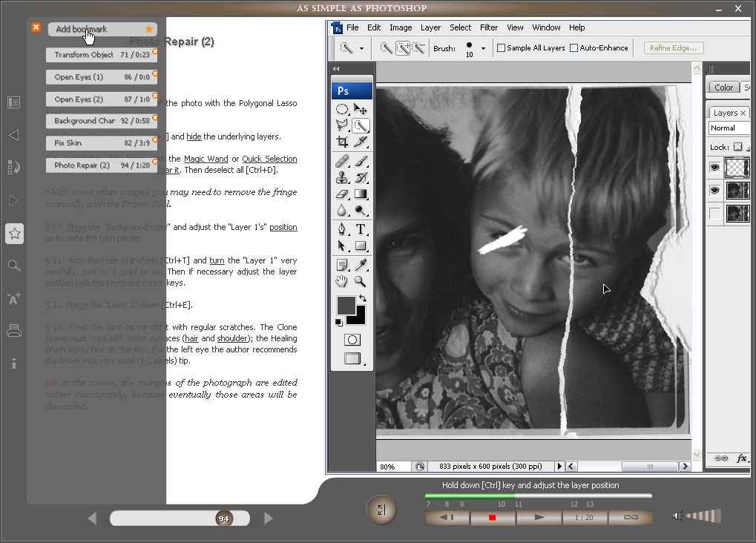Select the Elliptical Marquee tool
The height and width of the screenshot is (543, 756).
[342, 110]
